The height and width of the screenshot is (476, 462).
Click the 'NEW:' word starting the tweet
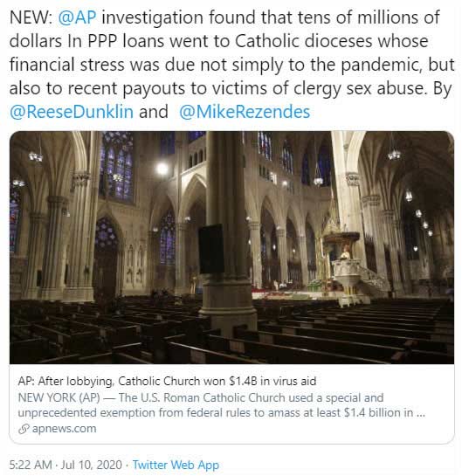31,17
